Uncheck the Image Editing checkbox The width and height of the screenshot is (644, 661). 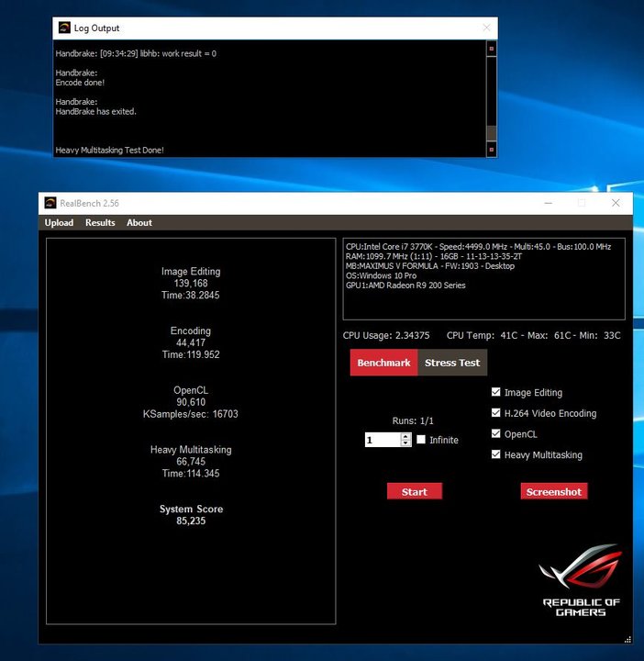[495, 392]
